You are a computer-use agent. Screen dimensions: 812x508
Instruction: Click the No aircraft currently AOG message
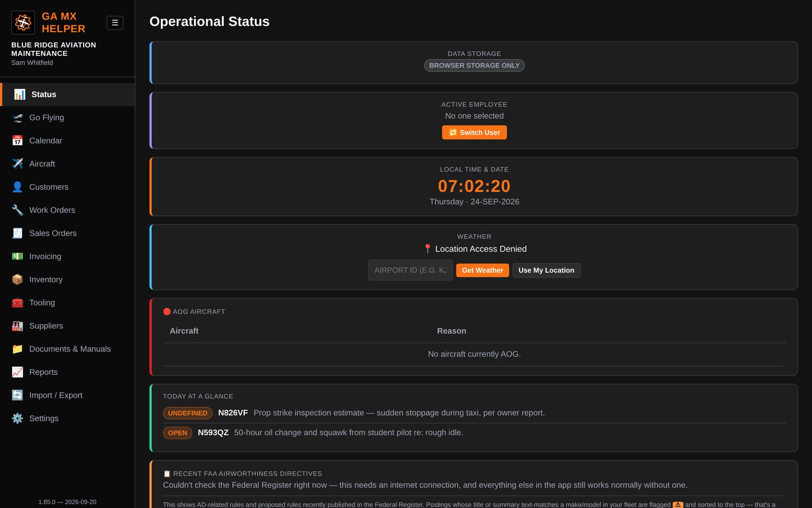pos(474,354)
